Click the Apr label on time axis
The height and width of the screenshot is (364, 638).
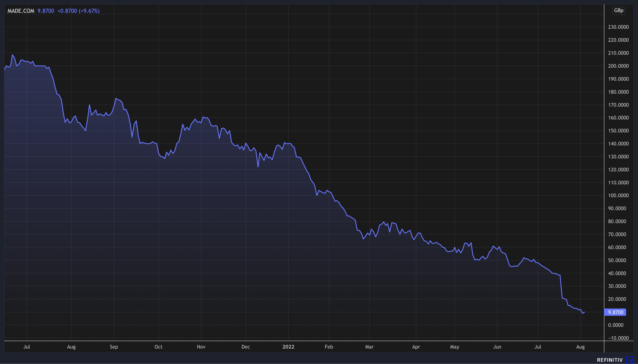(416, 347)
